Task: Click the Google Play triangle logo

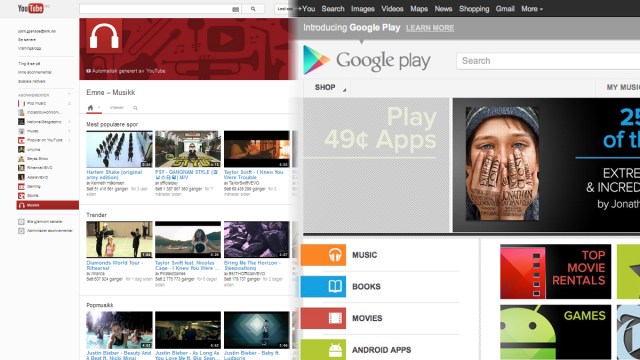Action: [316, 60]
